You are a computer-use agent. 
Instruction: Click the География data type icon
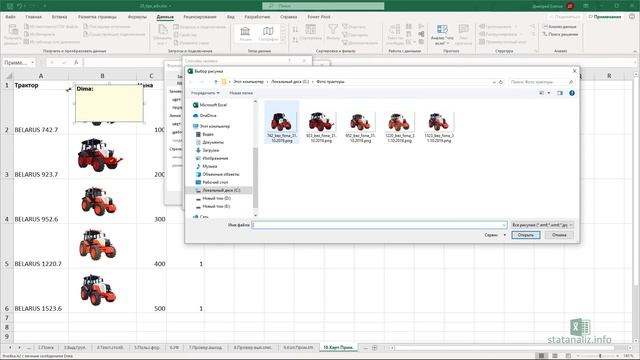[x=268, y=33]
